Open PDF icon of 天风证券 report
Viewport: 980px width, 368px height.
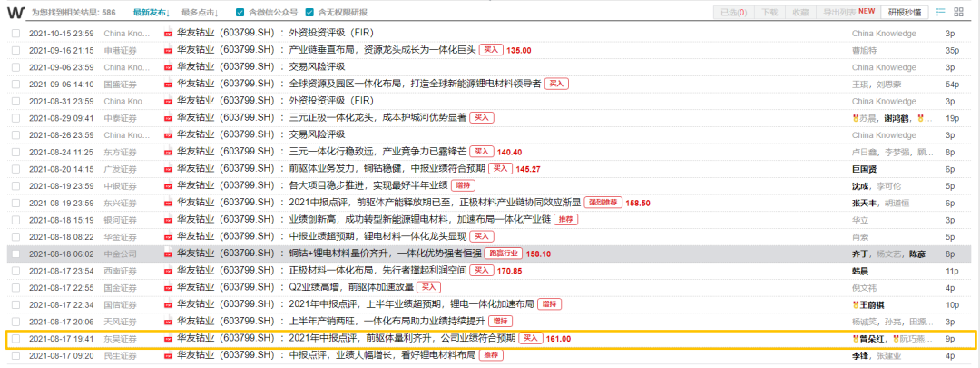(168, 322)
